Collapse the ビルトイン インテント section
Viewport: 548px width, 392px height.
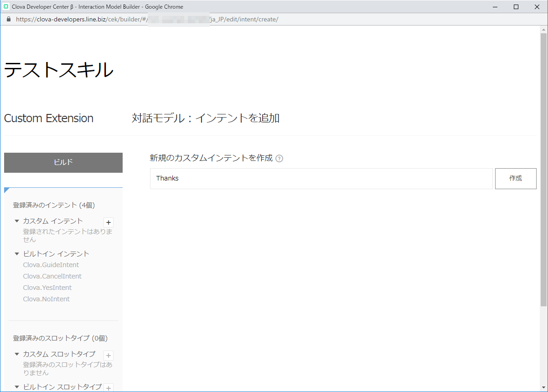tap(17, 254)
